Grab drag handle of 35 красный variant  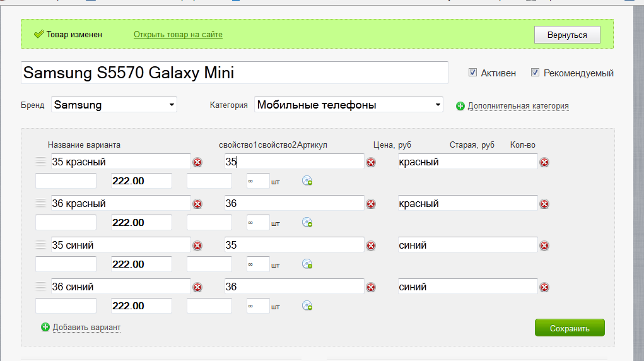[40, 161]
